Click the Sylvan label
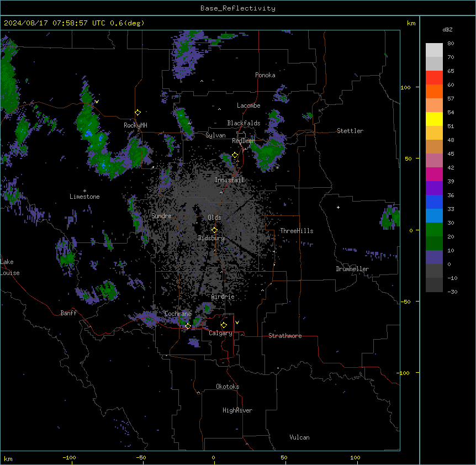The height and width of the screenshot is (465, 476). (215, 135)
